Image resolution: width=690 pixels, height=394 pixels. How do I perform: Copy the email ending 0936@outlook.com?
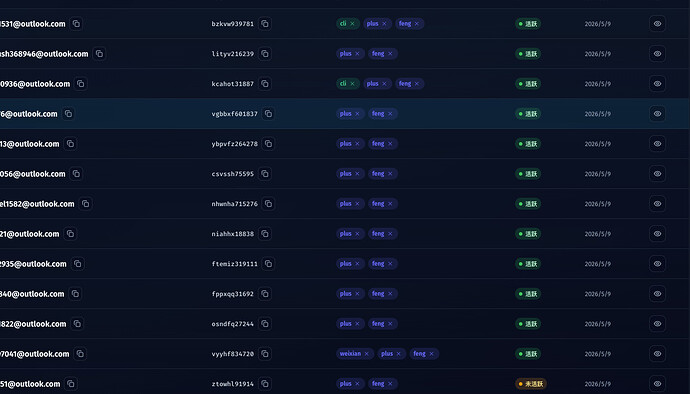[x=81, y=84]
